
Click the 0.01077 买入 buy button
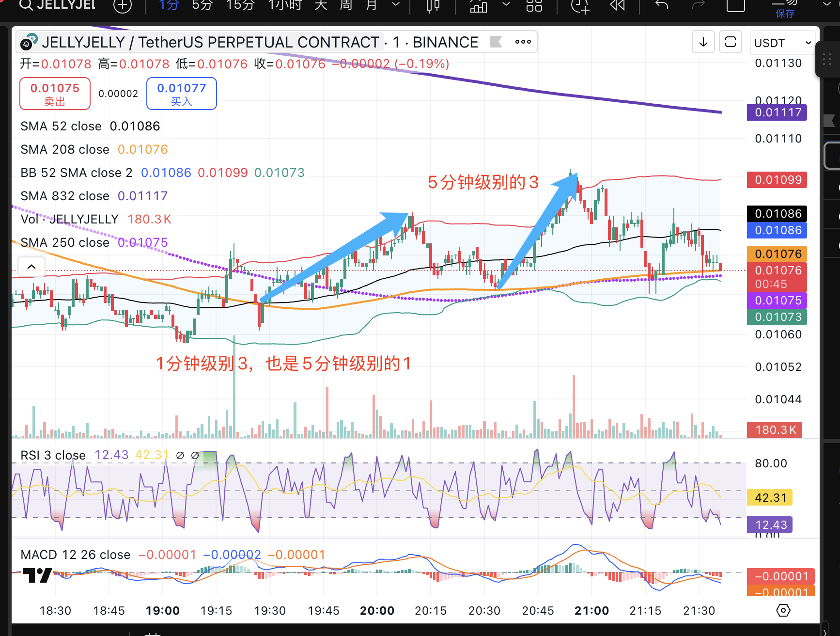point(182,94)
